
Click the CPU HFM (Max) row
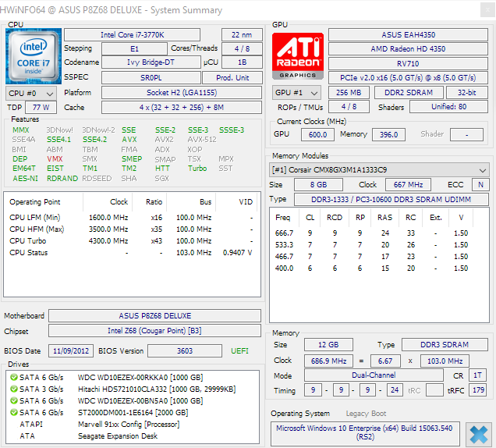point(132,229)
